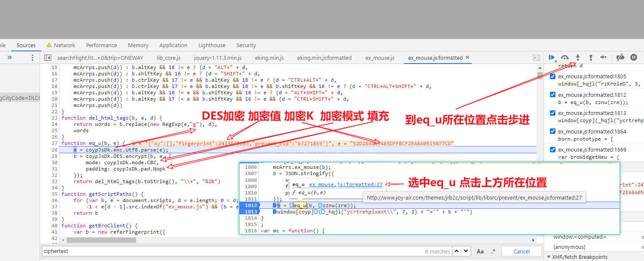Toggle pause on exceptions
This screenshot has width=644, height=261.
[633, 58]
